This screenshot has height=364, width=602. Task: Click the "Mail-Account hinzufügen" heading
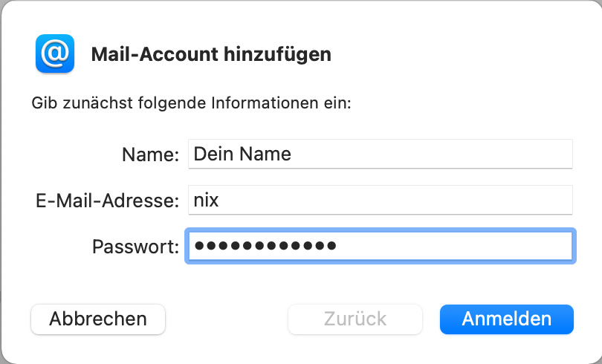tap(210, 54)
